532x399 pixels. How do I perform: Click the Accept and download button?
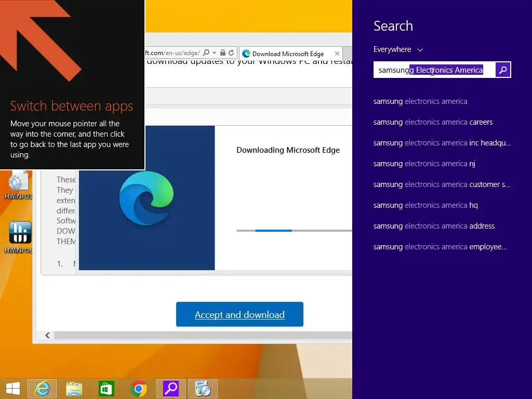click(240, 314)
